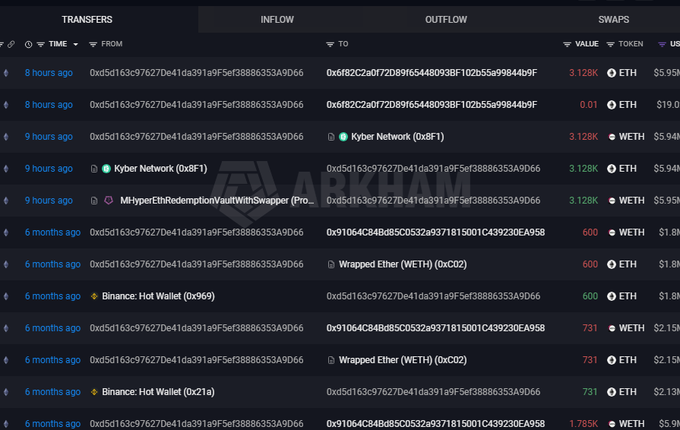Open first '8 hours ago' 3.128K ETH transaction
Image resolution: width=680 pixels, height=430 pixels.
(49, 73)
